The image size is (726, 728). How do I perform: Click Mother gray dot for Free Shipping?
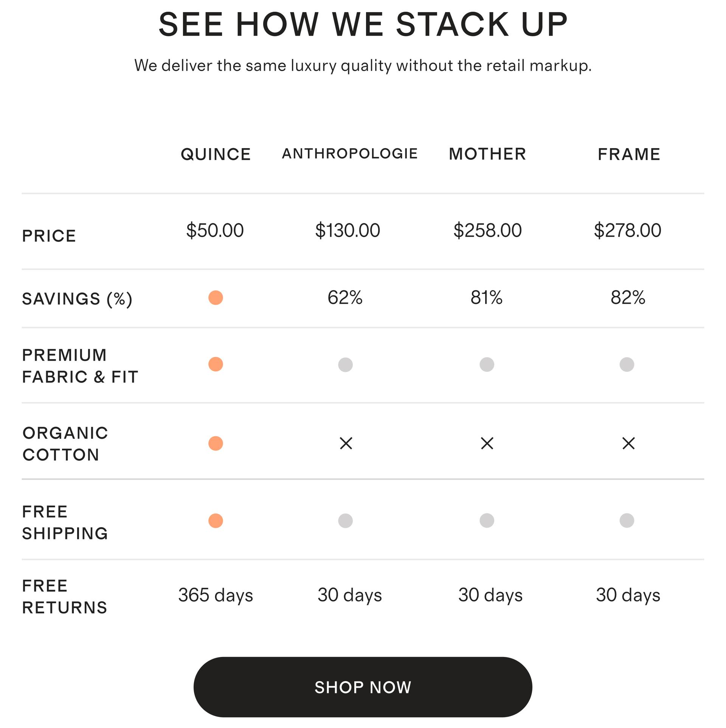point(487,520)
